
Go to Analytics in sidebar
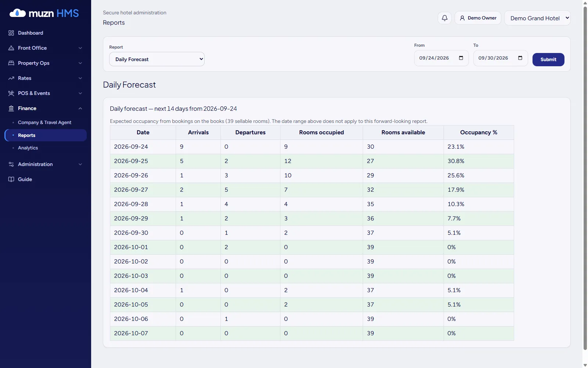28,148
